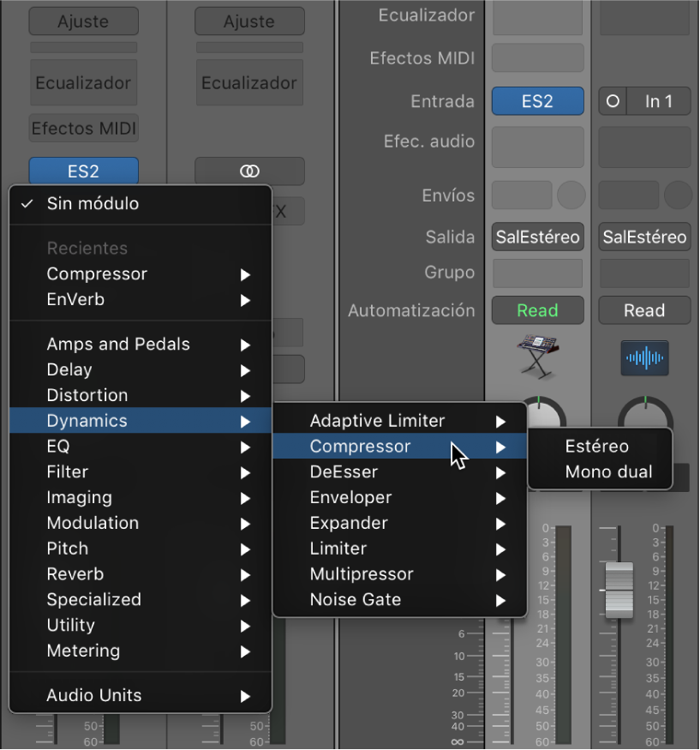700x750 pixels.
Task: Select Mono dual compressor format
Action: click(x=608, y=472)
